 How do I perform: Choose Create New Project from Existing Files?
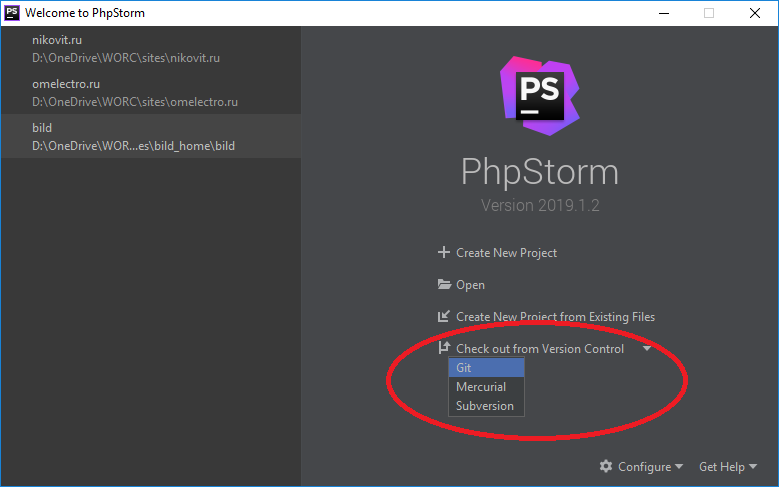tap(555, 317)
